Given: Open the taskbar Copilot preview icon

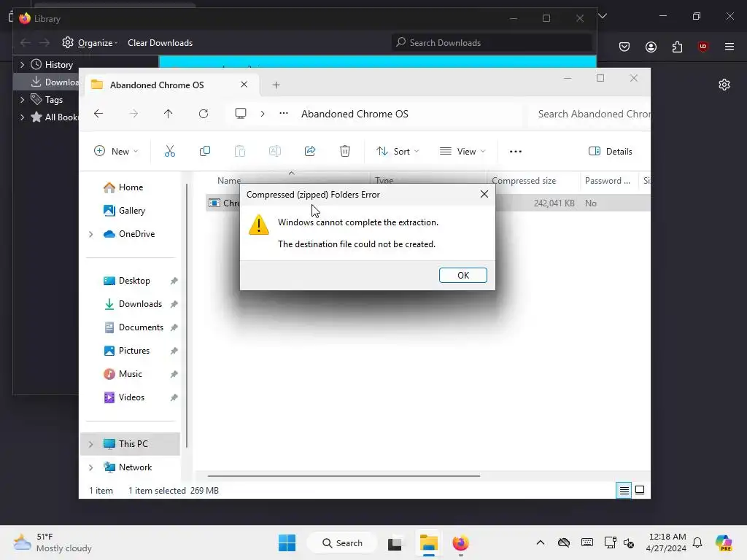Looking at the screenshot, I should coord(723,542).
